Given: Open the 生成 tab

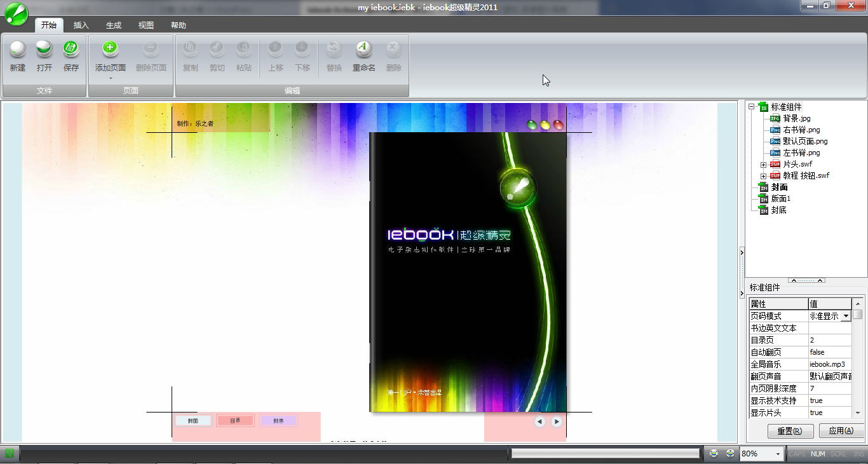Looking at the screenshot, I should click(114, 25).
